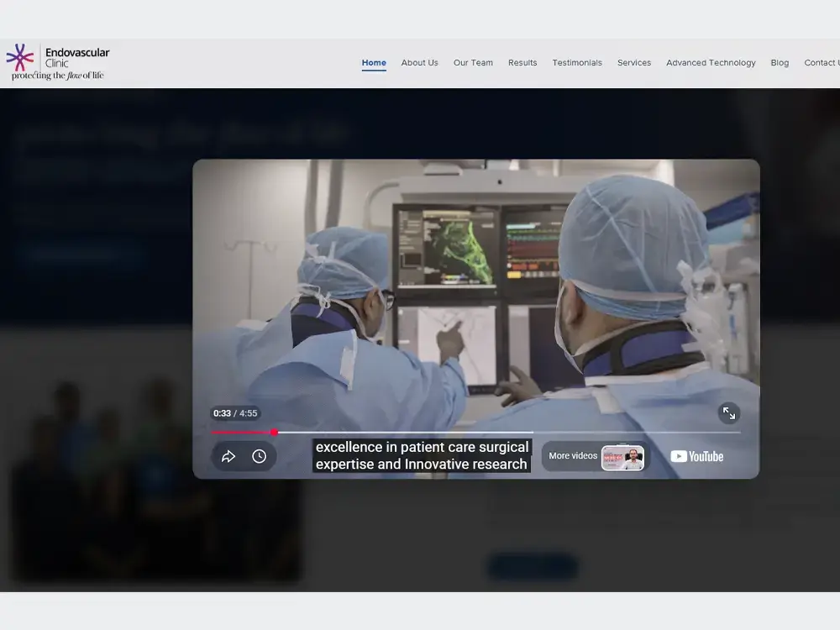Click the 0:33 / 4:55 time display

point(235,413)
